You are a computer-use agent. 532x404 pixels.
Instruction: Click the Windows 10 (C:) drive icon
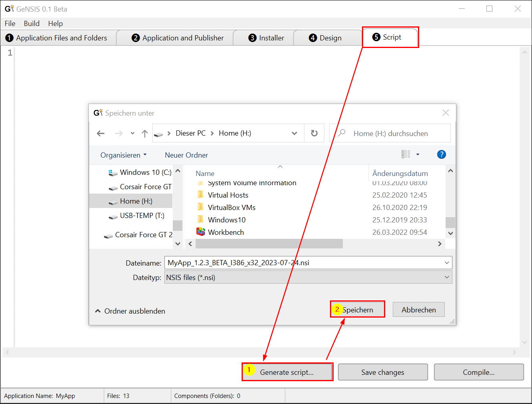pos(113,173)
